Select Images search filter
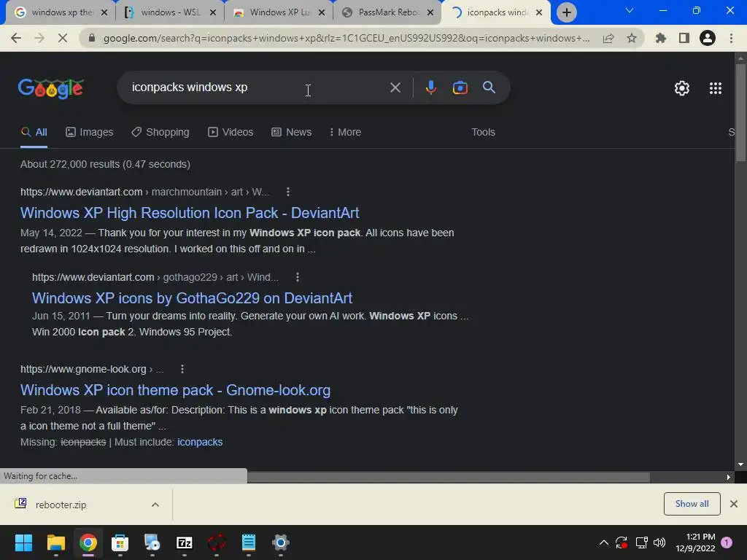The height and width of the screenshot is (560, 747). [x=90, y=133]
